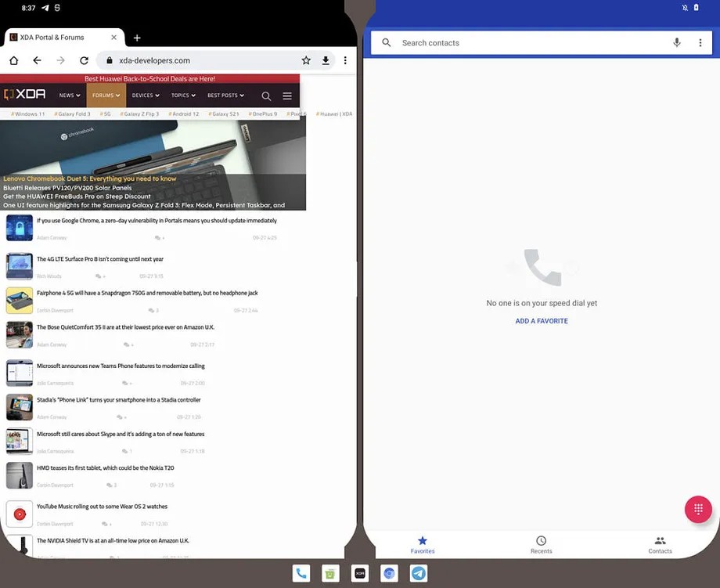Tap the download icon in the browser toolbar
This screenshot has width=720, height=588.
[x=326, y=59]
